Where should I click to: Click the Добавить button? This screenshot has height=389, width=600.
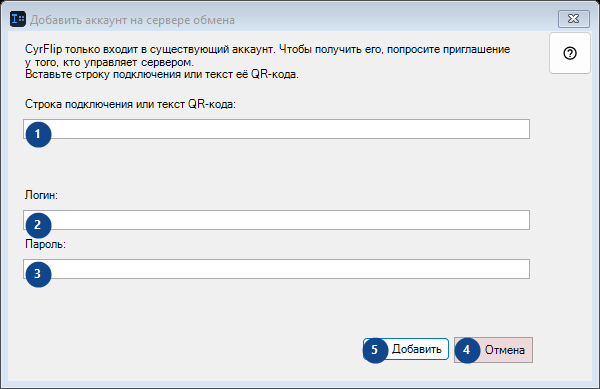click(x=406, y=349)
